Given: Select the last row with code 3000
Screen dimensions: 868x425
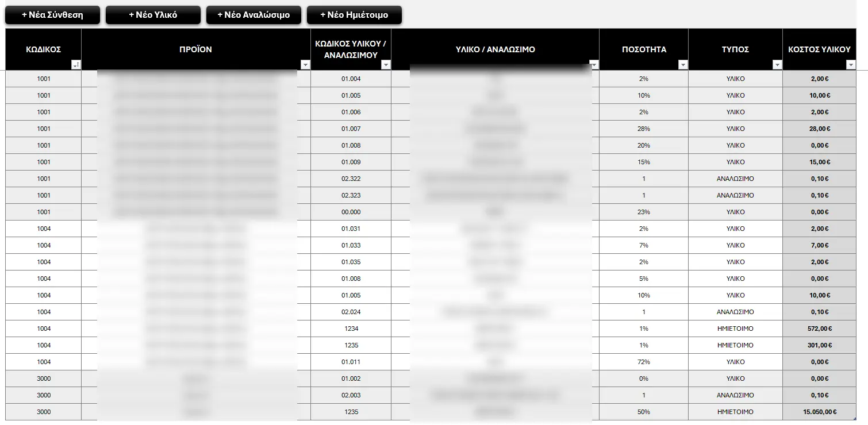Looking at the screenshot, I should (43, 412).
